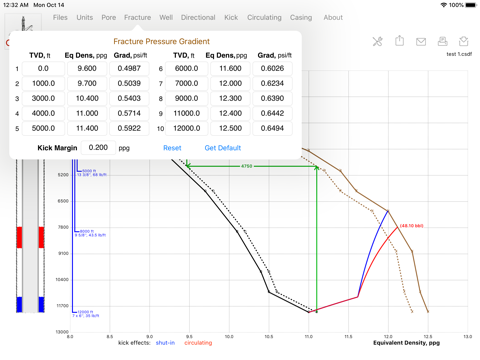480x360 pixels.
Task: Select the row 10 Grad field 0.6494
Action: click(272, 128)
